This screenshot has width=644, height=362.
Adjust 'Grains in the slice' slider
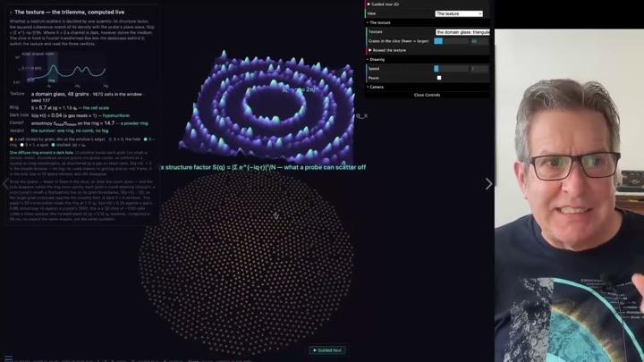(451, 41)
